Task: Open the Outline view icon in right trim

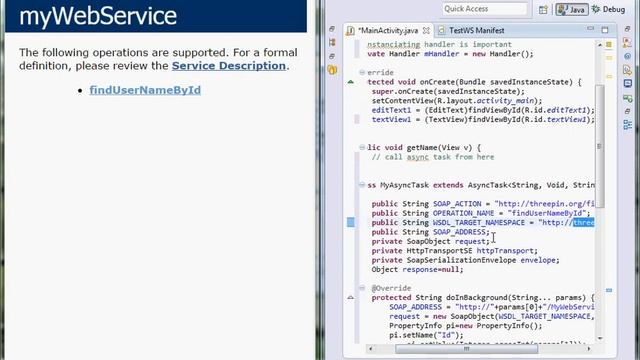Action: [627, 125]
